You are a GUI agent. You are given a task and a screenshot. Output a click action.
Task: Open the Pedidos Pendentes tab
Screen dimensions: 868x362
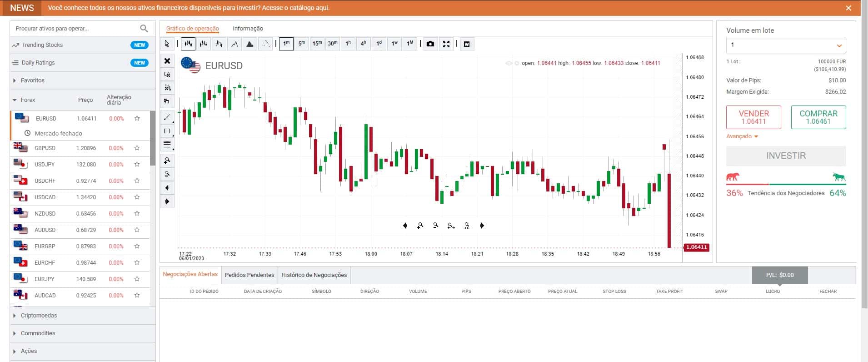click(x=249, y=275)
